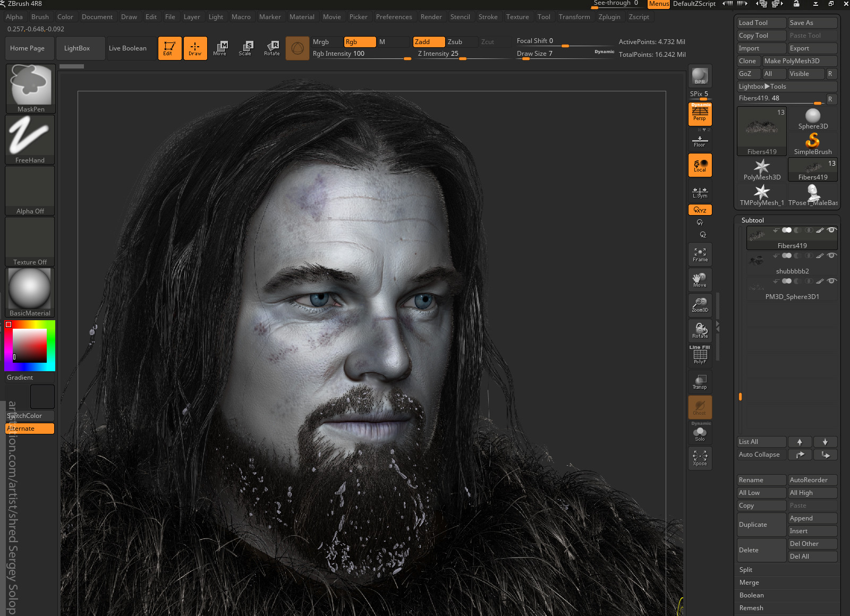Select the SimpleBrush tool
The width and height of the screenshot is (850, 616).
(x=813, y=144)
